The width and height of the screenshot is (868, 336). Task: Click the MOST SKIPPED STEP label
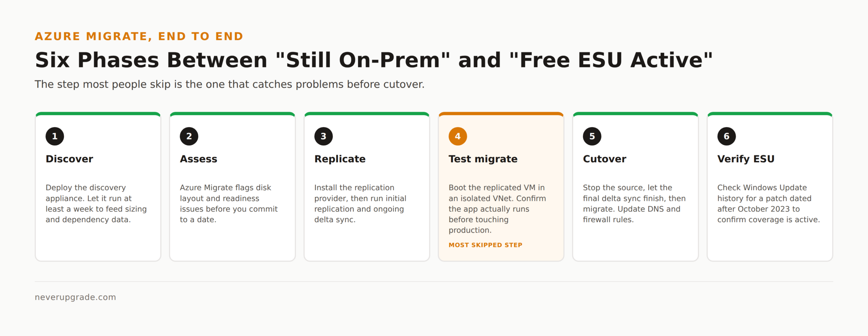[x=485, y=245]
